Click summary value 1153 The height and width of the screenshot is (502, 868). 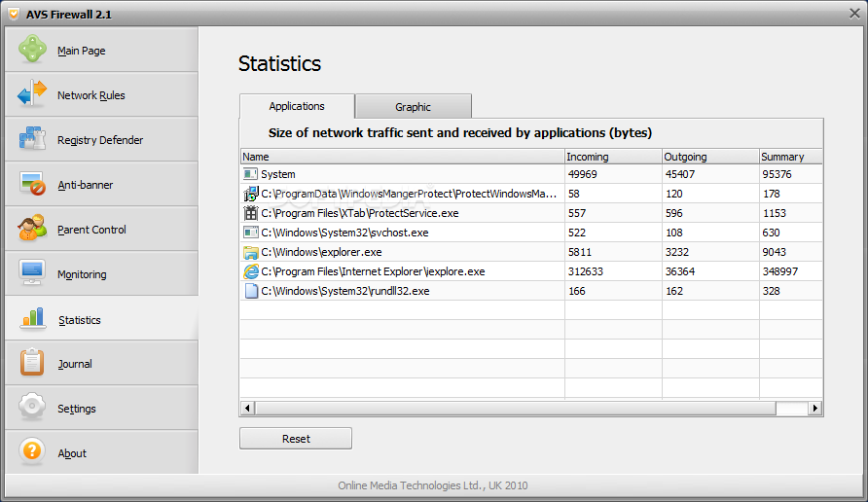click(x=774, y=213)
